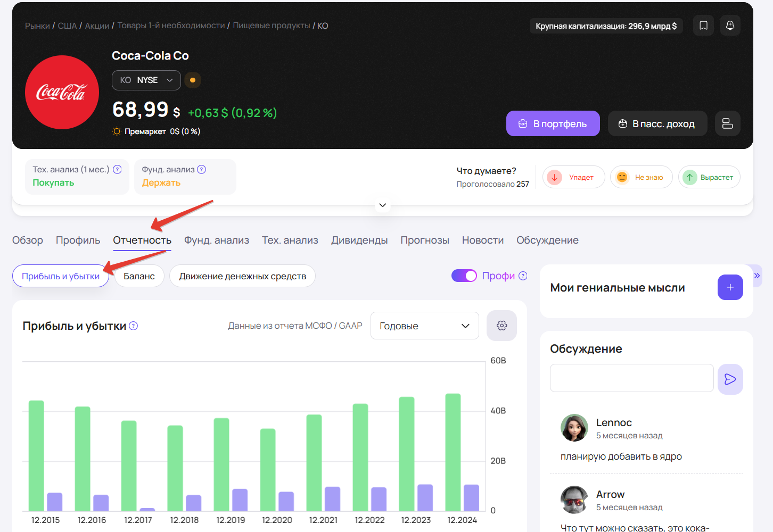Click the help icon beside Прибыль и убытки heading
The height and width of the screenshot is (532, 773).
[134, 326]
